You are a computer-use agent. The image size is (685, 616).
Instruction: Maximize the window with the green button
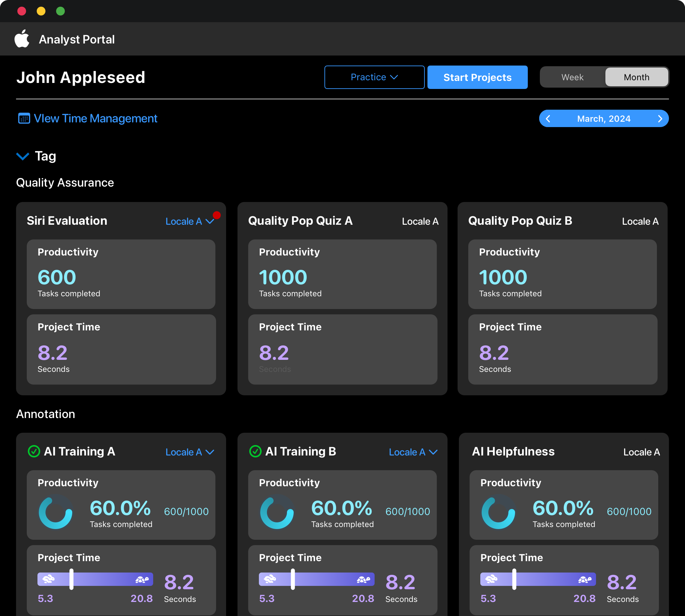(61, 11)
